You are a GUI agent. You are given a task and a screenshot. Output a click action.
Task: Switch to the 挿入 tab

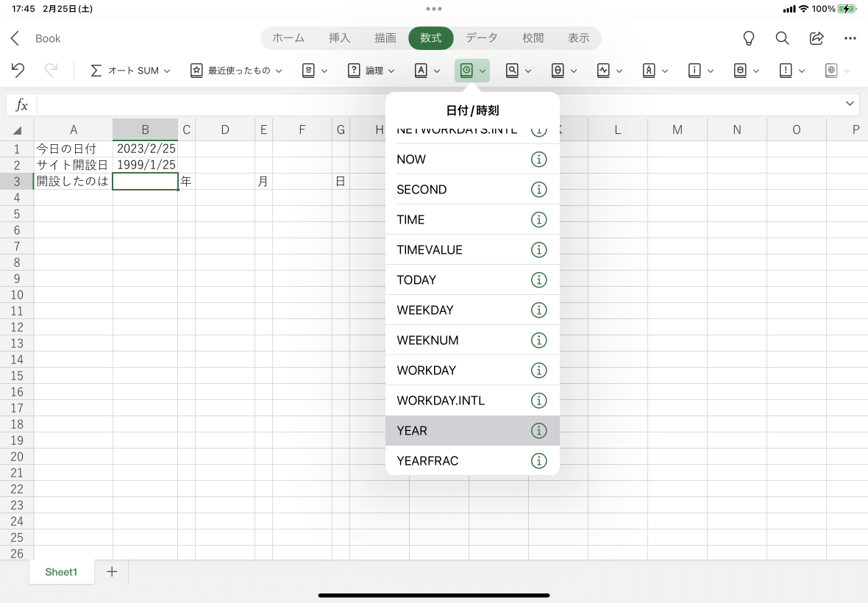[x=339, y=38]
